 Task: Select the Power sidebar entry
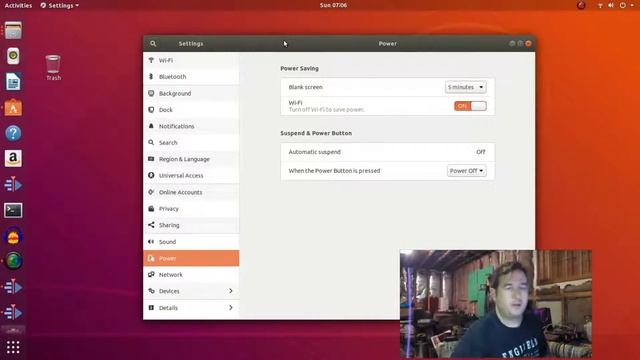[x=191, y=258]
